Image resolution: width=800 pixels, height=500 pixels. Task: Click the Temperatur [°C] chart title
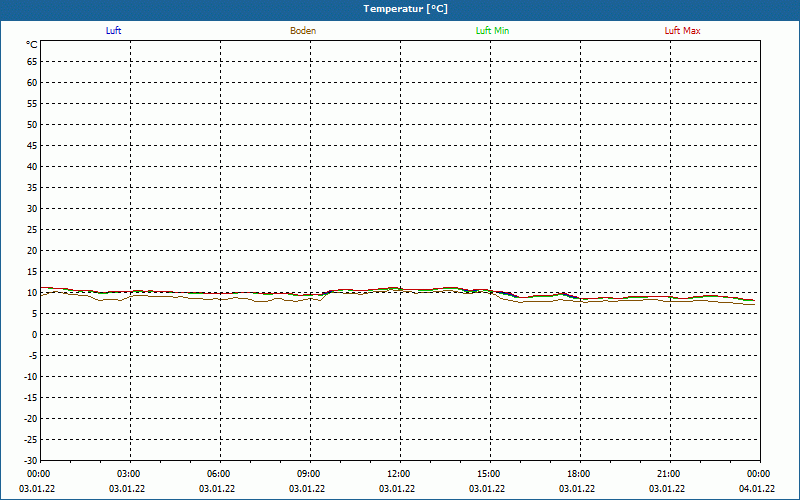(406, 9)
